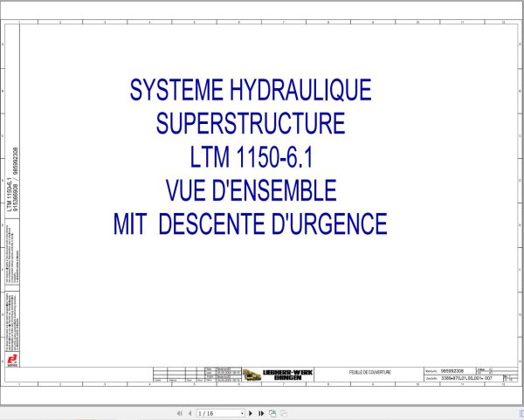Image resolution: width=524 pixels, height=420 pixels.
Task: Click the ident number 985992308 in title block
Action: click(x=452, y=371)
